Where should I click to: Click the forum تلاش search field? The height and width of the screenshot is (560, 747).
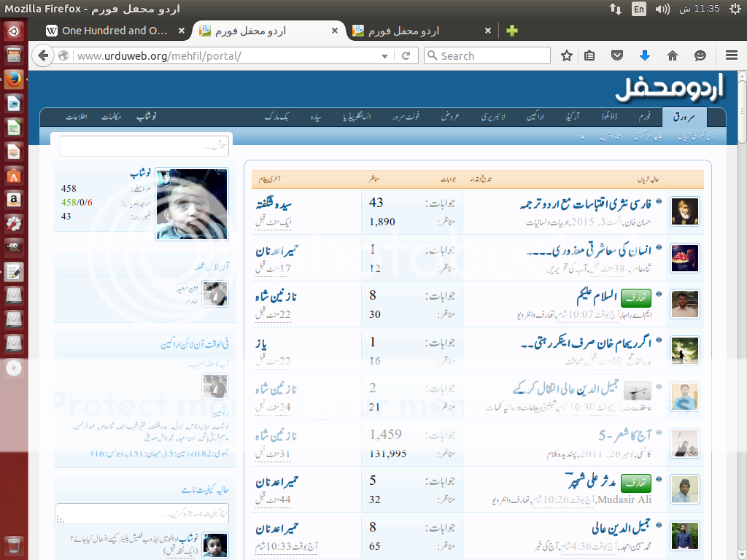coord(144,146)
